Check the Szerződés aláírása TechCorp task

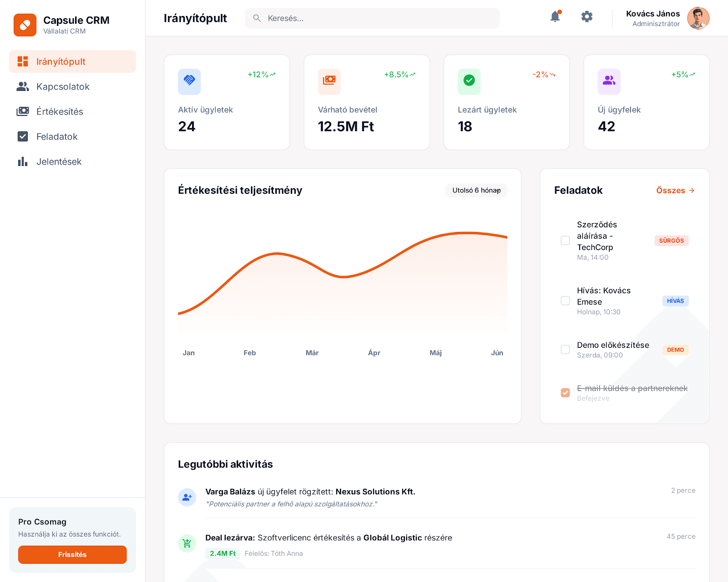coord(565,240)
